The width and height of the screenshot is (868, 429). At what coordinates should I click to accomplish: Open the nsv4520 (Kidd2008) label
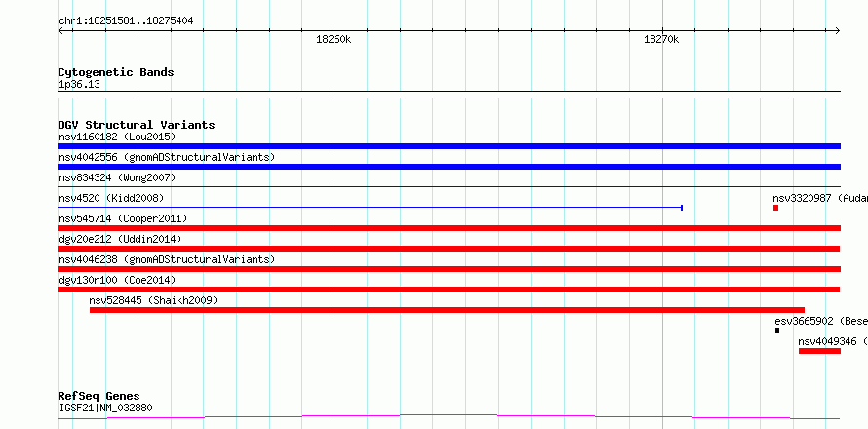click(111, 198)
